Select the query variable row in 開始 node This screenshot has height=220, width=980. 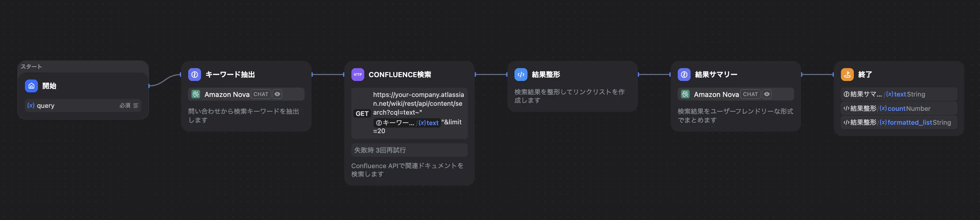pyautogui.click(x=83, y=105)
